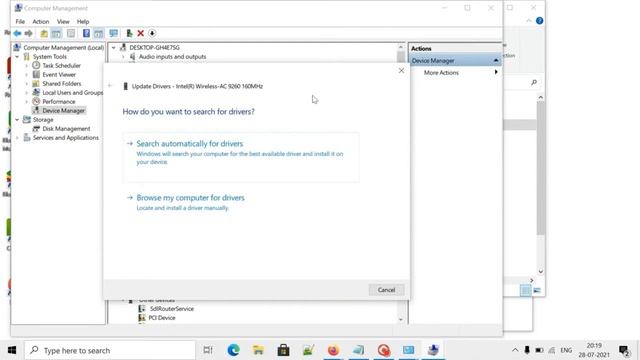
Task: Click the blue Back arrow in toolbar
Action: (17, 33)
